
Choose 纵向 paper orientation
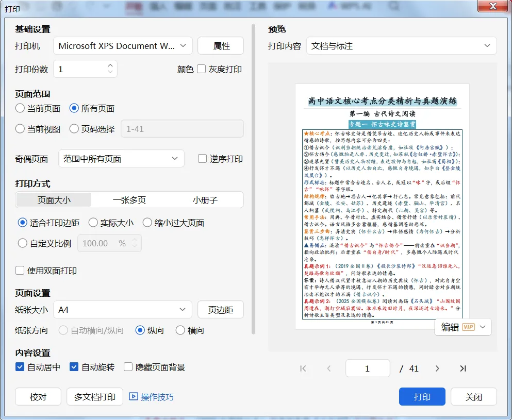click(140, 330)
